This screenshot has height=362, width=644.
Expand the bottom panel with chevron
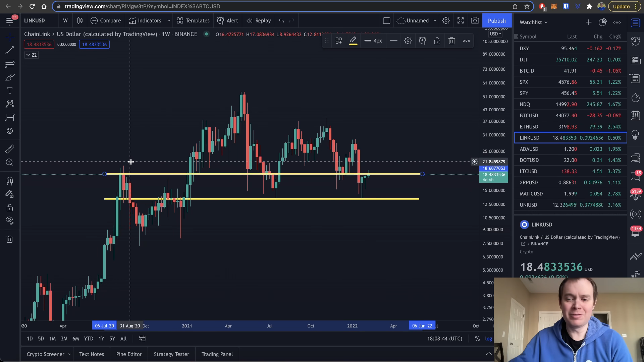[x=489, y=354]
